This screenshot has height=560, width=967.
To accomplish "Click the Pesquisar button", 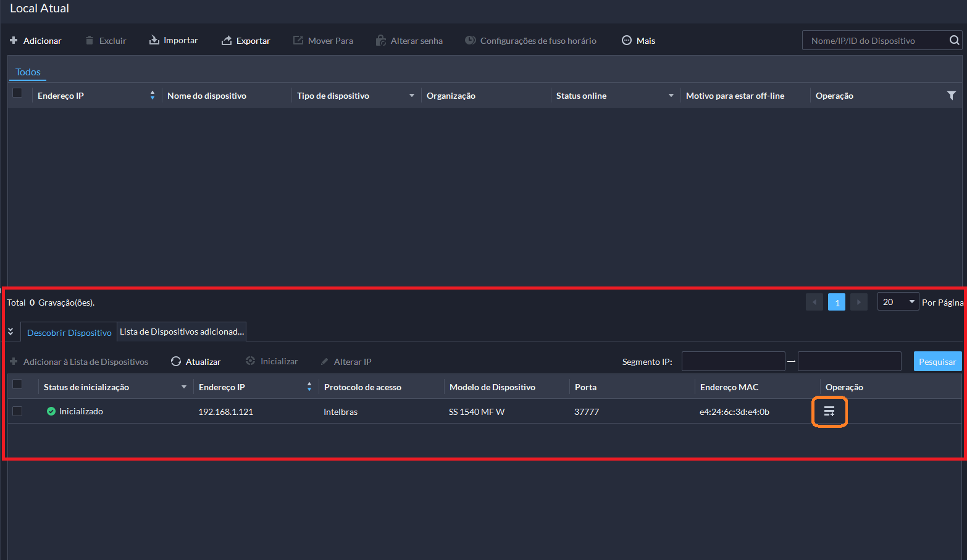I will (x=937, y=361).
